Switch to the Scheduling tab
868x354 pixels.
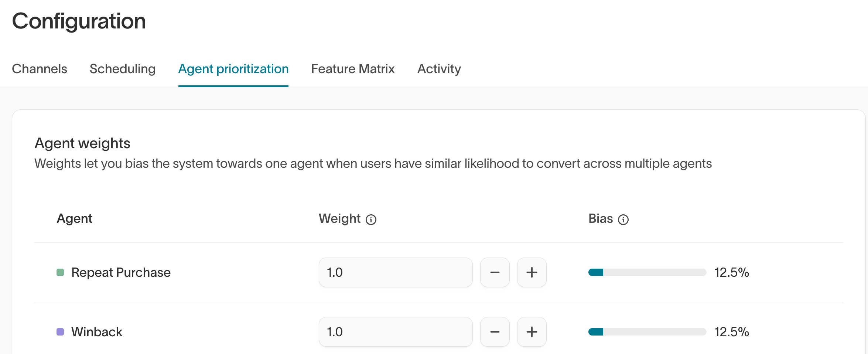click(x=123, y=69)
